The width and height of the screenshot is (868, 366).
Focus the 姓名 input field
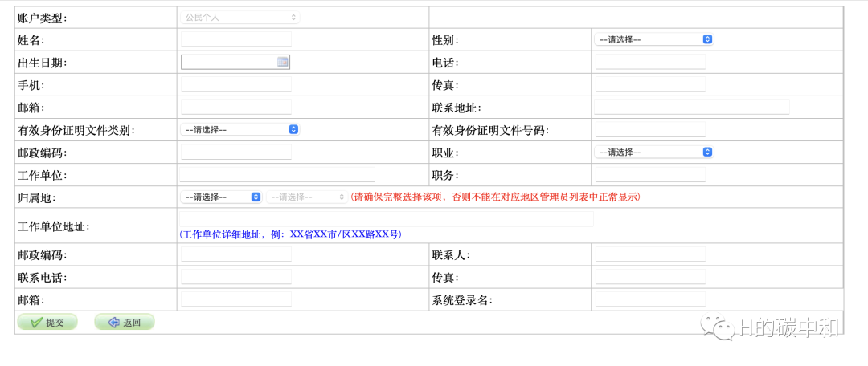(x=235, y=39)
